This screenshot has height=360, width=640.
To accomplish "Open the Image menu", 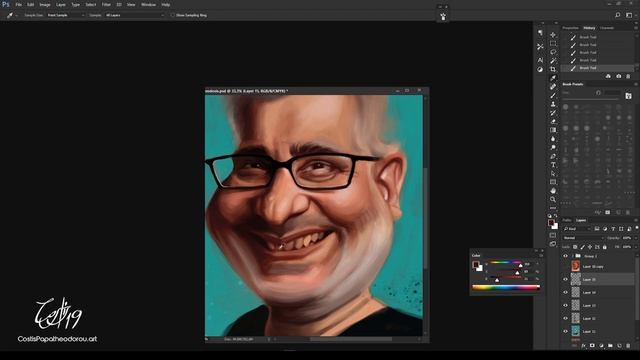I will pyautogui.click(x=44, y=4).
